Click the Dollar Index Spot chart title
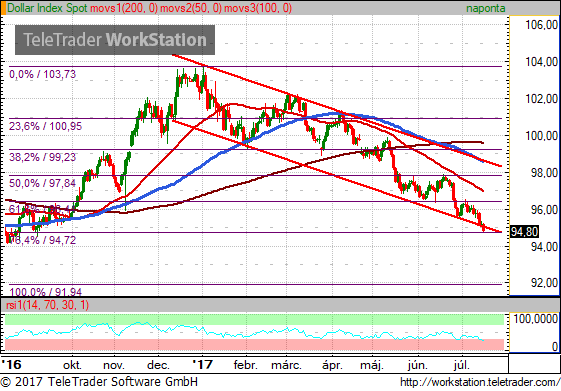The image size is (561, 391). 47,8
